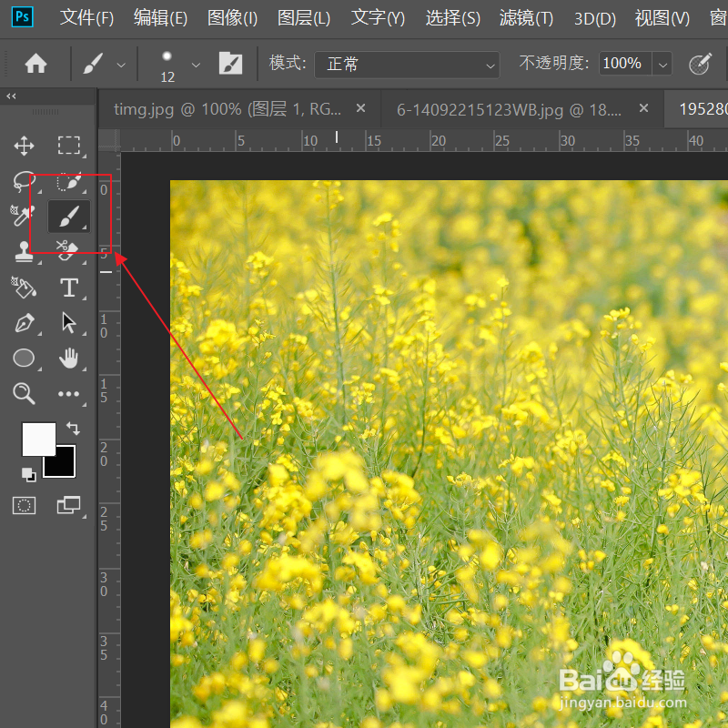728x728 pixels.
Task: Open the 图像(I) menu
Action: (x=232, y=18)
